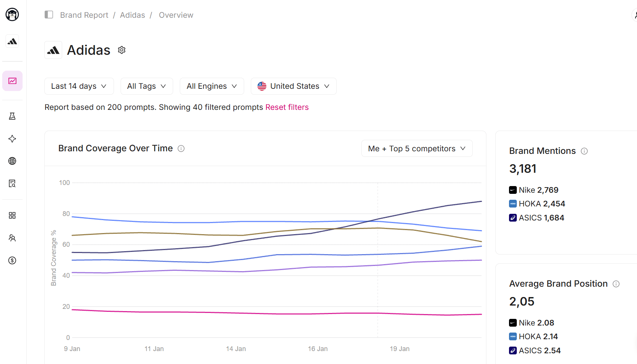Show info for Brand Mentions
The width and height of the screenshot is (637, 364).
coord(584,151)
